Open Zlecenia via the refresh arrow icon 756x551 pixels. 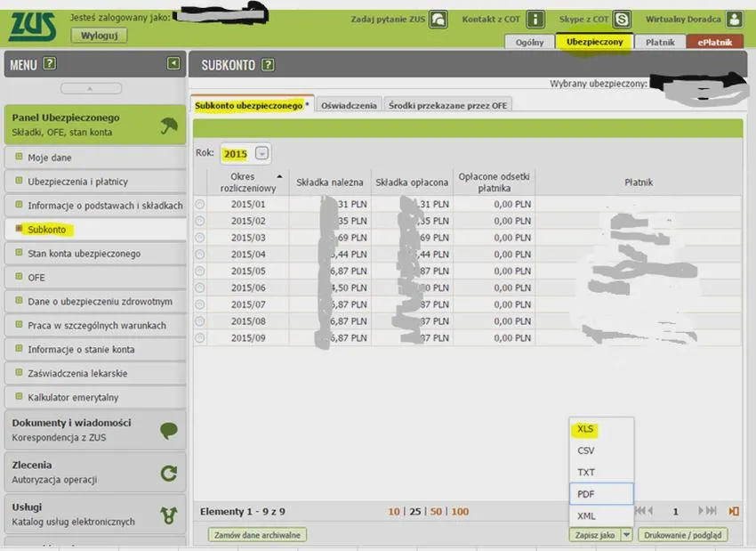(169, 473)
